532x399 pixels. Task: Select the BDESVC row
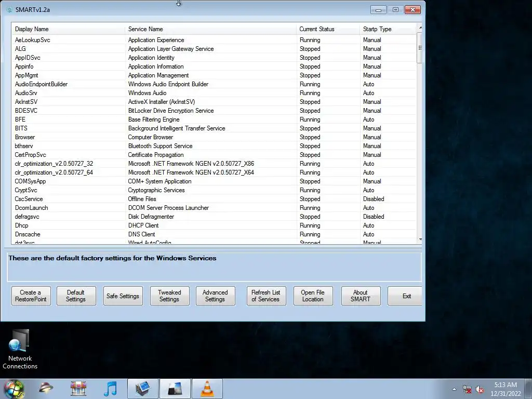pyautogui.click(x=214, y=111)
